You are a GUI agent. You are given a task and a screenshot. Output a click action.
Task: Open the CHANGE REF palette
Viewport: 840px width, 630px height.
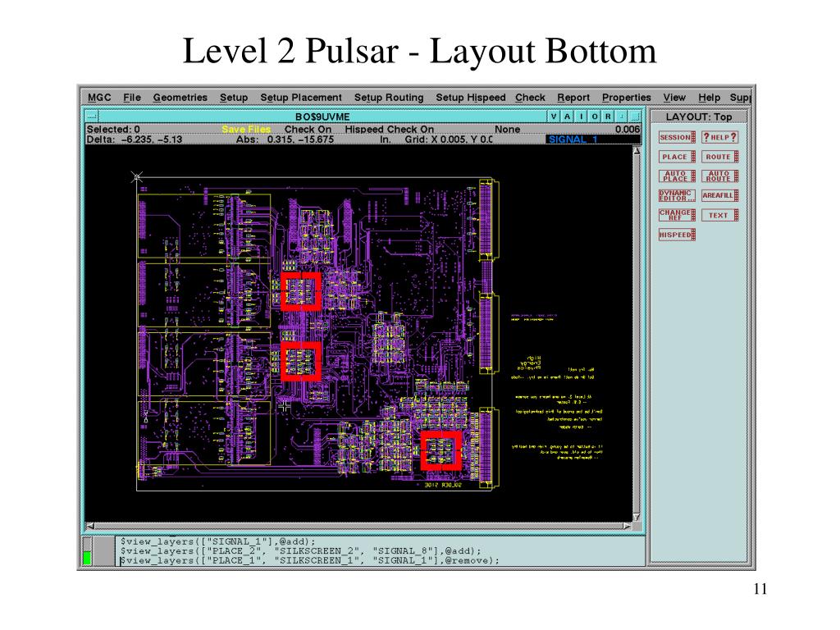[677, 215]
